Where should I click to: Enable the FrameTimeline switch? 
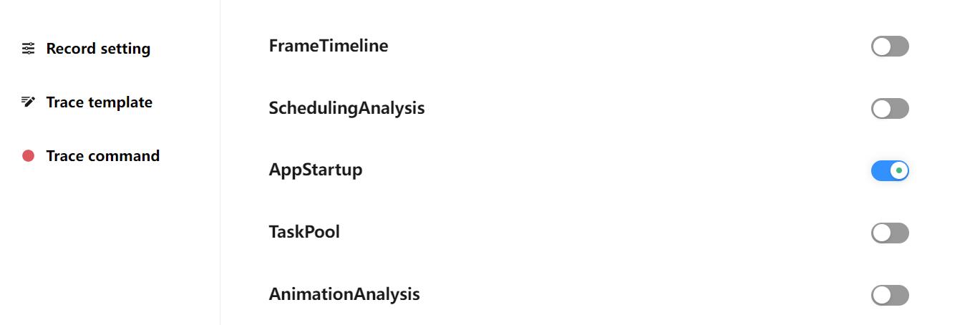[x=890, y=47]
